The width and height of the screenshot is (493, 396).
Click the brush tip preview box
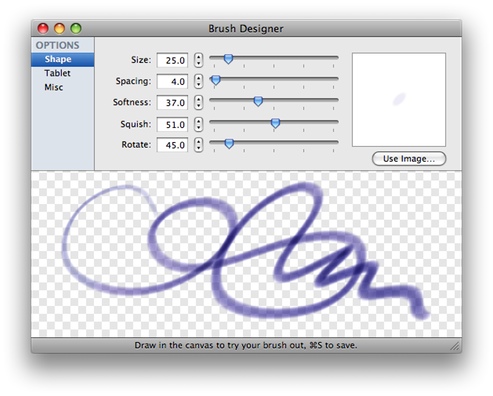399,100
